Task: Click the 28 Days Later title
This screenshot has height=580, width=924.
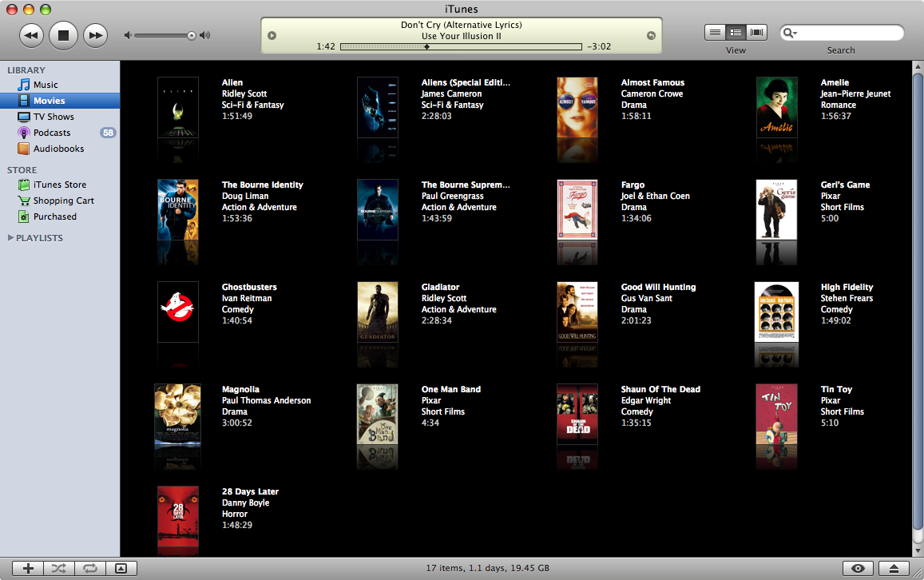Action: pyautogui.click(x=251, y=491)
